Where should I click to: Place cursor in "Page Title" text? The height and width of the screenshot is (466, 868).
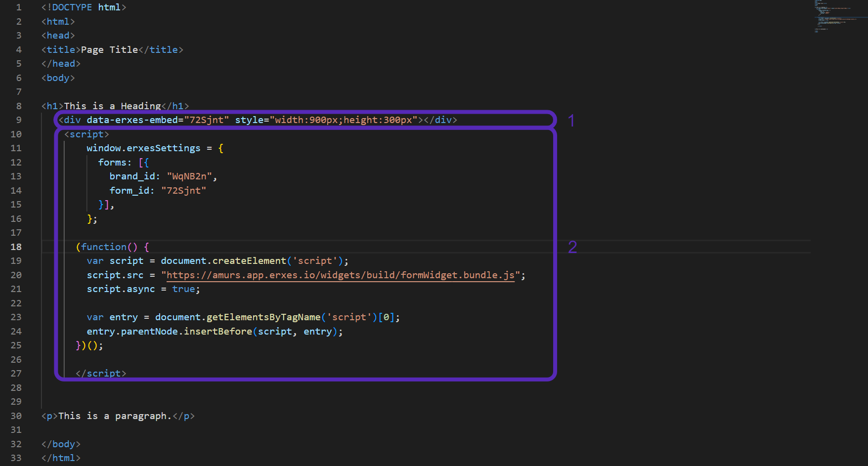(x=109, y=49)
